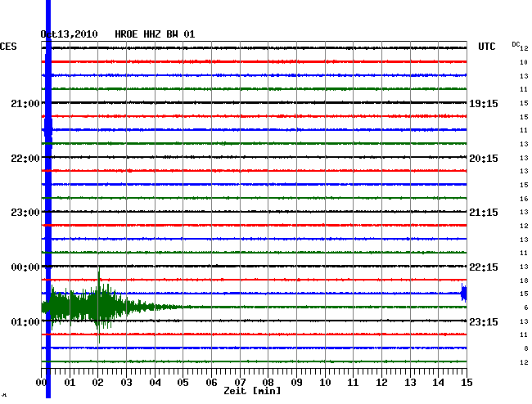Click the vertical blue time marker bar
This screenshot has width=532, height=404.
48,199
